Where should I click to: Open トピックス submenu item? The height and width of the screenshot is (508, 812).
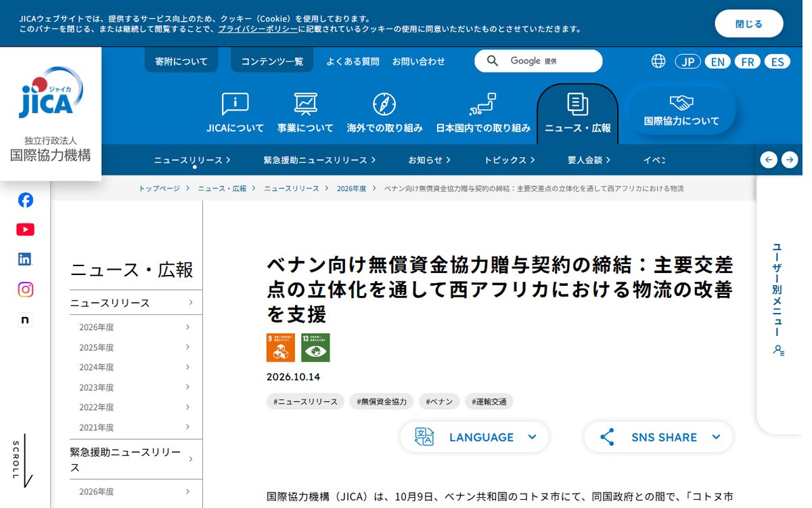509,160
